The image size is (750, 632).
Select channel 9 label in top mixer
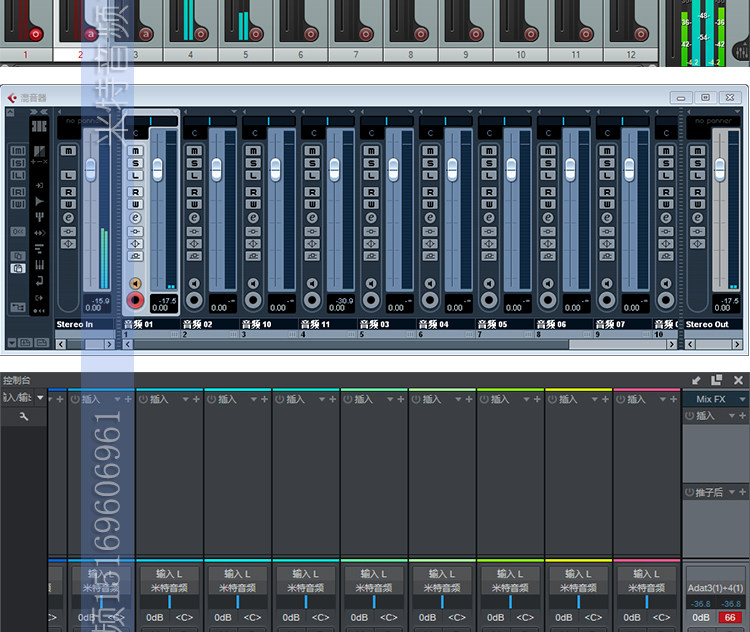[x=466, y=55]
